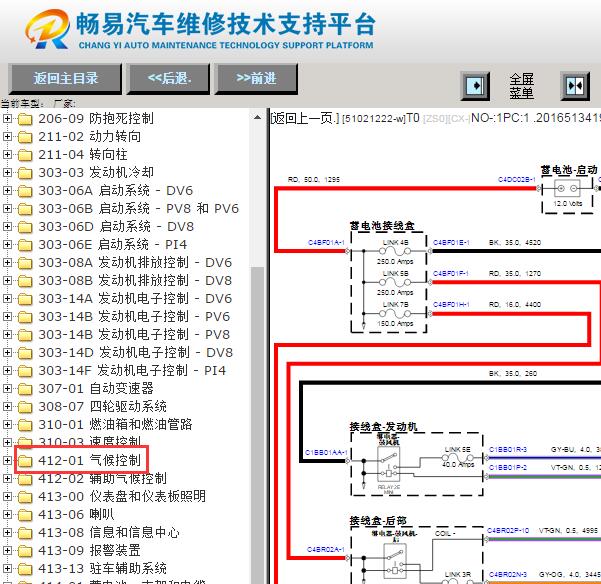Screen dimensions: 601x584
Task: Open the 303-14D 发动机电子控制 DV8 folder icon
Action: [25, 353]
